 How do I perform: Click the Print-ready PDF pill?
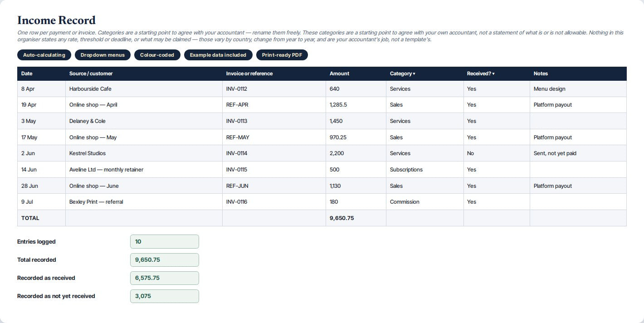282,55
